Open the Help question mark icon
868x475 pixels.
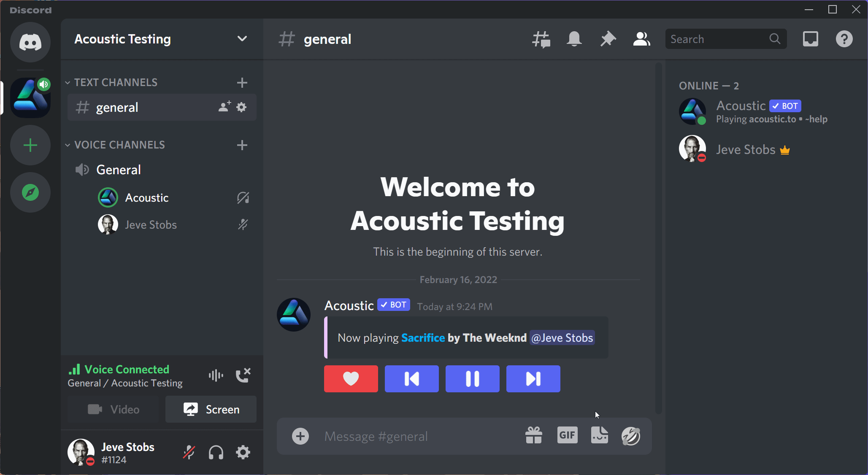pyautogui.click(x=844, y=39)
